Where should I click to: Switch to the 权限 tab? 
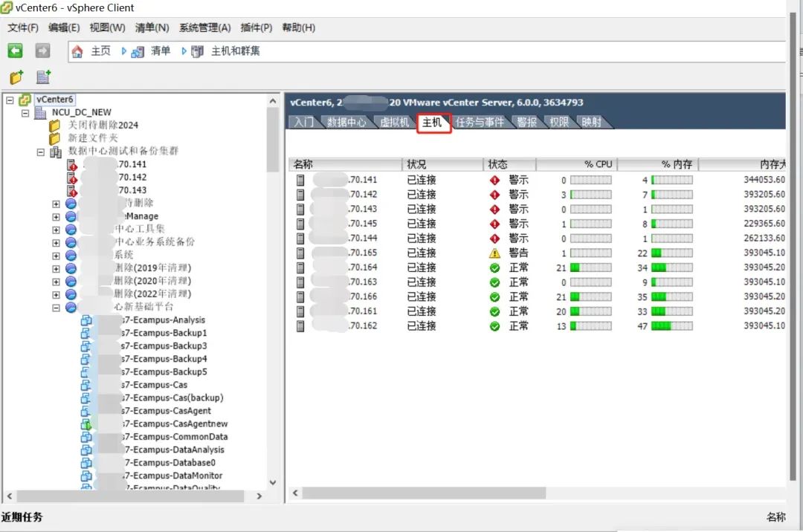[x=559, y=123]
